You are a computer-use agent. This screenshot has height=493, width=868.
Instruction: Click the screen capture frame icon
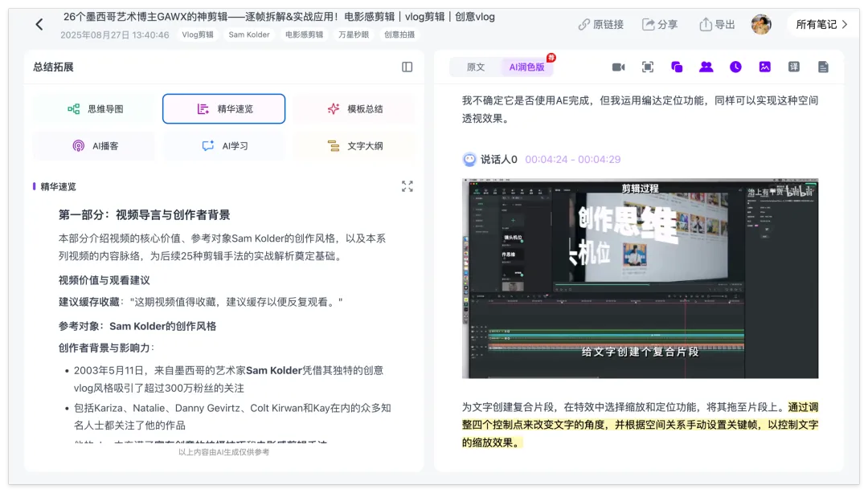pyautogui.click(x=648, y=67)
